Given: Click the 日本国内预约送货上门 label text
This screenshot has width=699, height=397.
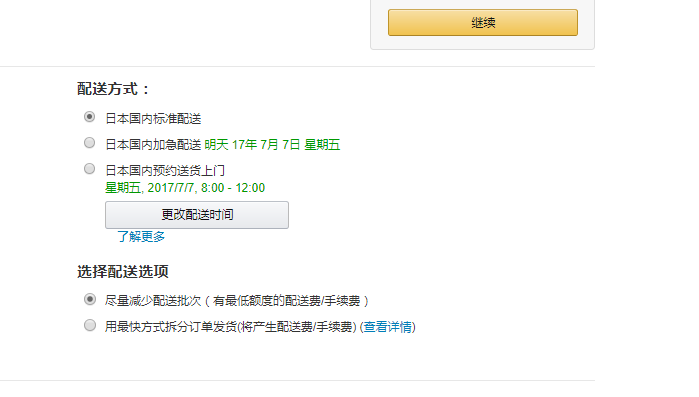Looking at the screenshot, I should click(165, 170).
